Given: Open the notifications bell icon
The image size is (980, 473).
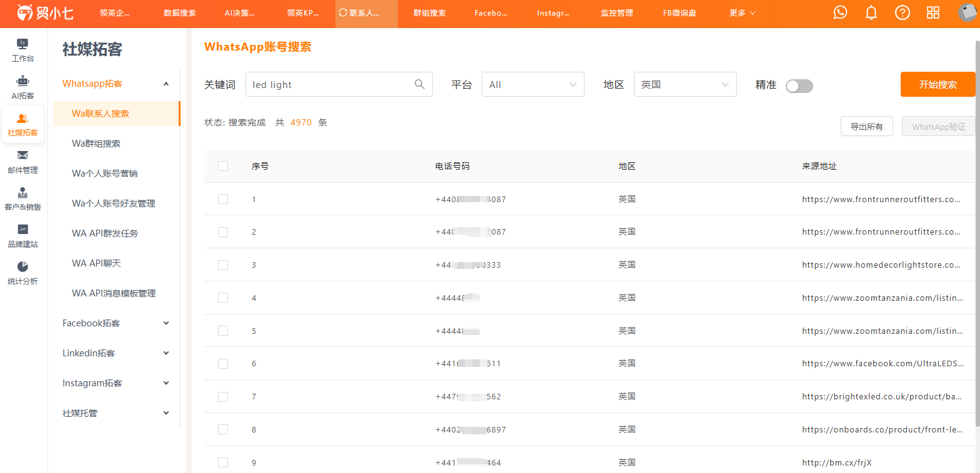Looking at the screenshot, I should 871,12.
